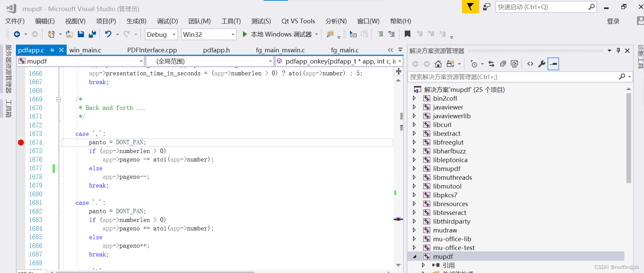Click the split editor handle above scrollbar
This screenshot has height=273, width=644.
pyautogui.click(x=398, y=71)
